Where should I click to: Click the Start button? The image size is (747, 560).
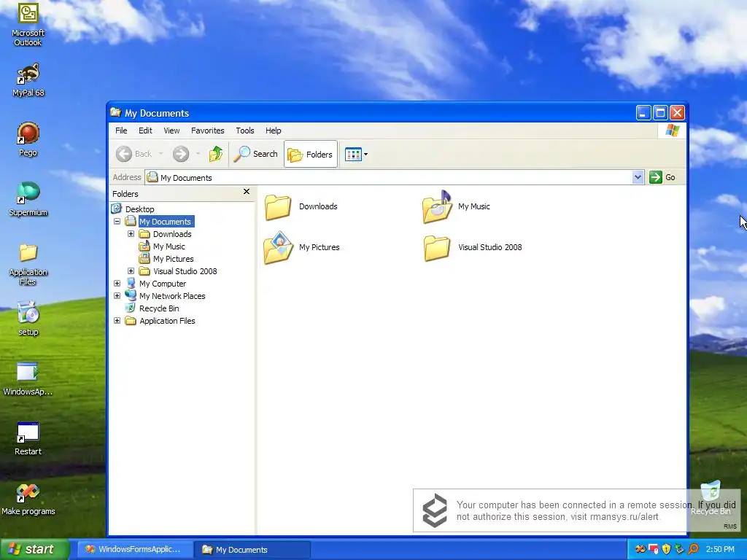35,549
